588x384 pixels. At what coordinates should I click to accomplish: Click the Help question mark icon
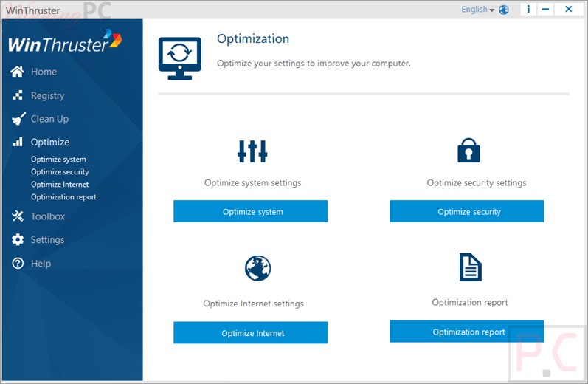[x=18, y=264]
